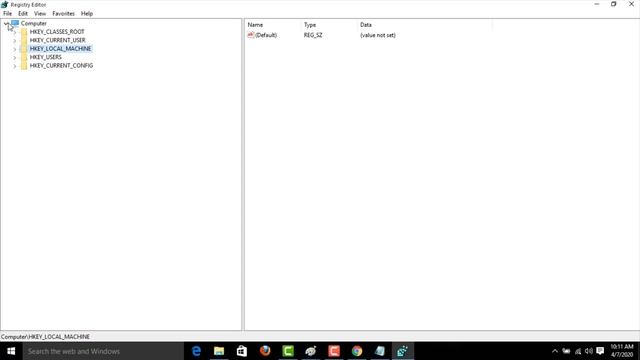
Task: Select HKEY_USERS key label
Action: (46, 57)
